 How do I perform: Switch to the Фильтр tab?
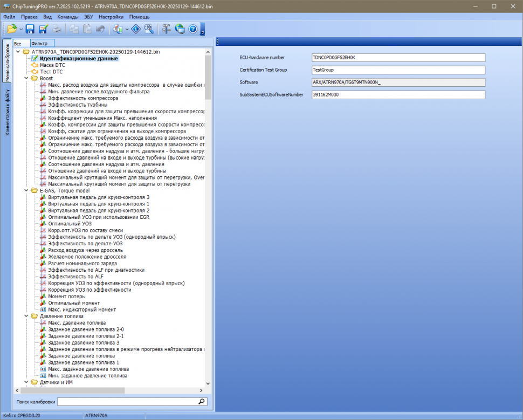pyautogui.click(x=40, y=43)
